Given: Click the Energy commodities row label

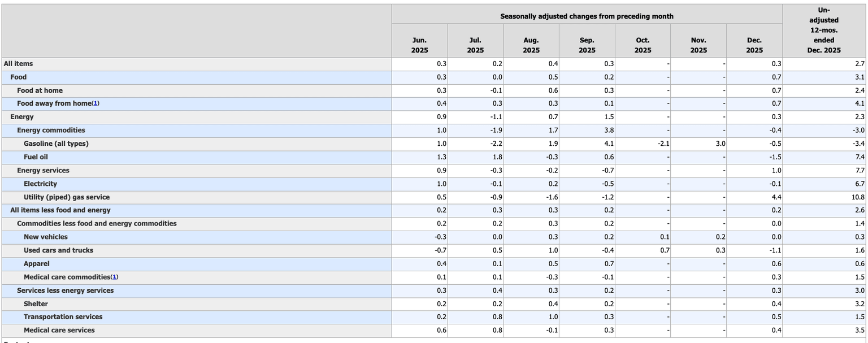Looking at the screenshot, I should click(51, 130).
